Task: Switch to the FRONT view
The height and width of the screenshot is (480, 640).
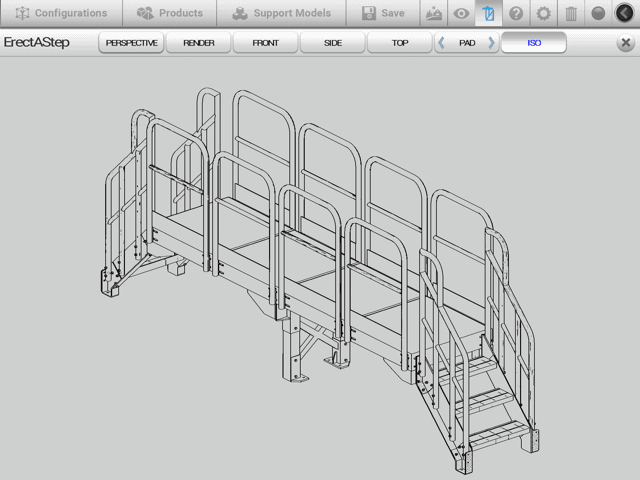Action: [x=266, y=43]
